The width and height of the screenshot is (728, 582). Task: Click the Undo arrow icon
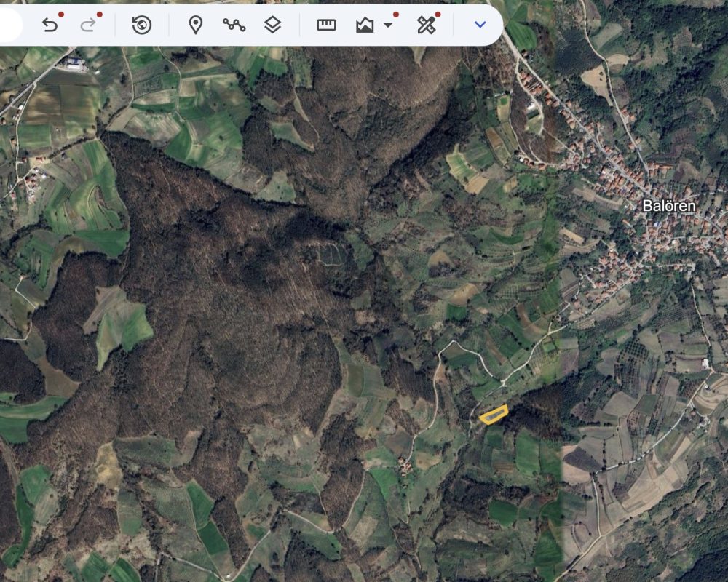pos(50,25)
